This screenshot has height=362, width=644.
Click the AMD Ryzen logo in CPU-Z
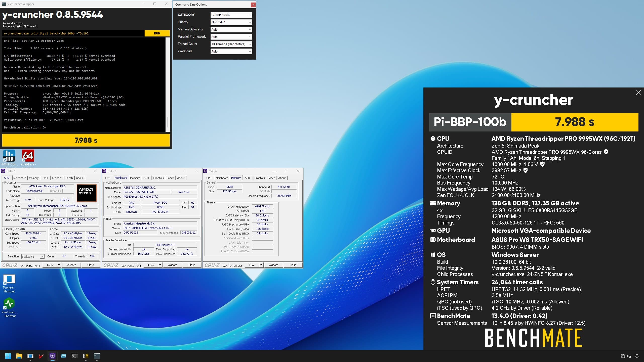tap(87, 193)
